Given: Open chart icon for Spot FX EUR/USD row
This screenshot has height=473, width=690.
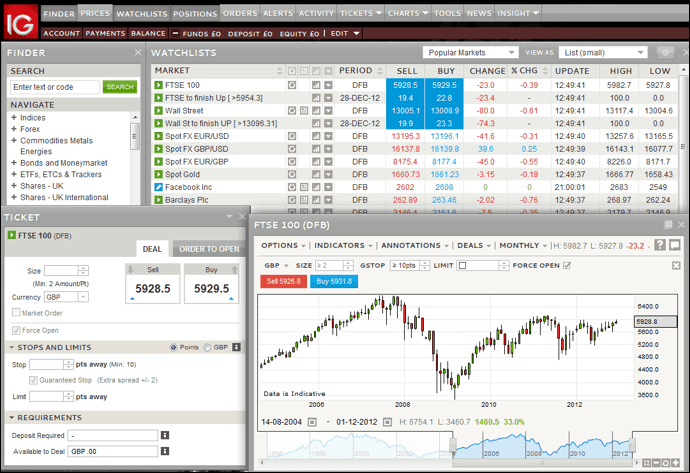Looking at the screenshot, I should 316,136.
